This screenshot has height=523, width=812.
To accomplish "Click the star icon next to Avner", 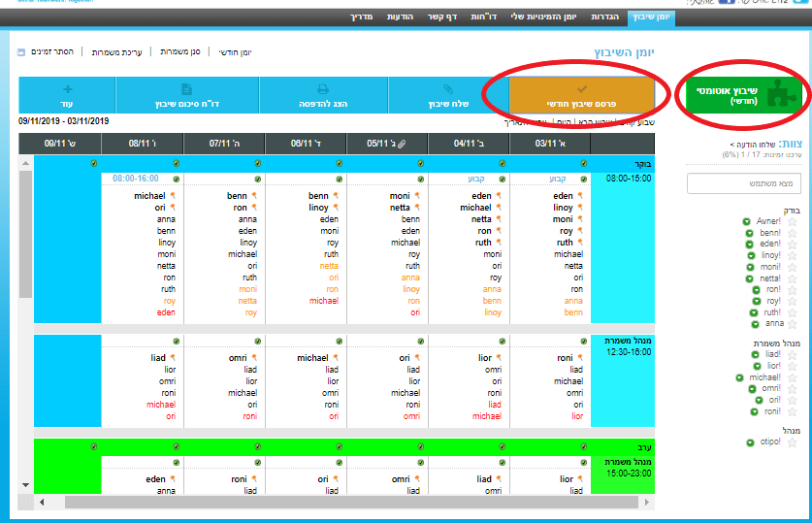I will tap(792, 221).
